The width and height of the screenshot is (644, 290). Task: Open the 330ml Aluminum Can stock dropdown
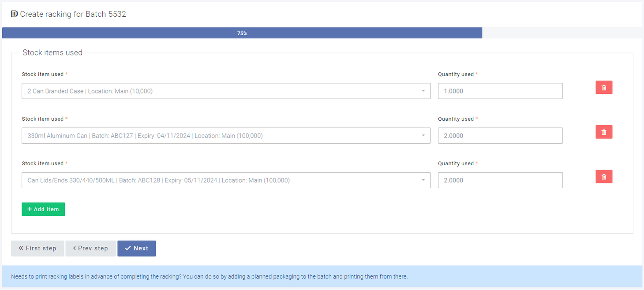pos(226,135)
